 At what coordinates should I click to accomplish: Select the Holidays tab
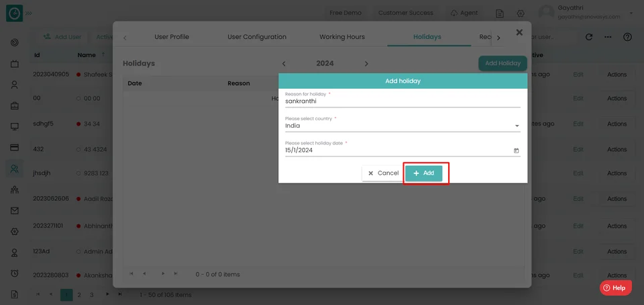[x=427, y=37]
